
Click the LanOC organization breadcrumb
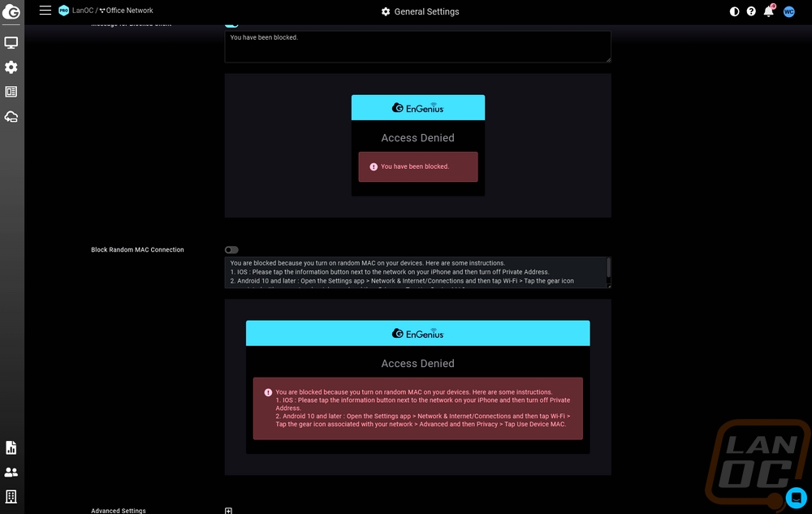[81, 11]
